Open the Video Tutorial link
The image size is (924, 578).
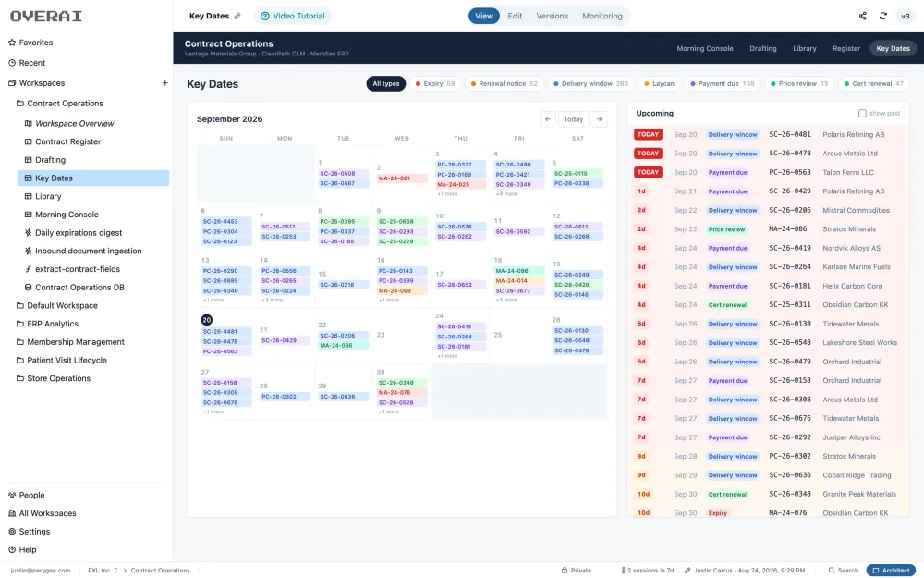[292, 16]
